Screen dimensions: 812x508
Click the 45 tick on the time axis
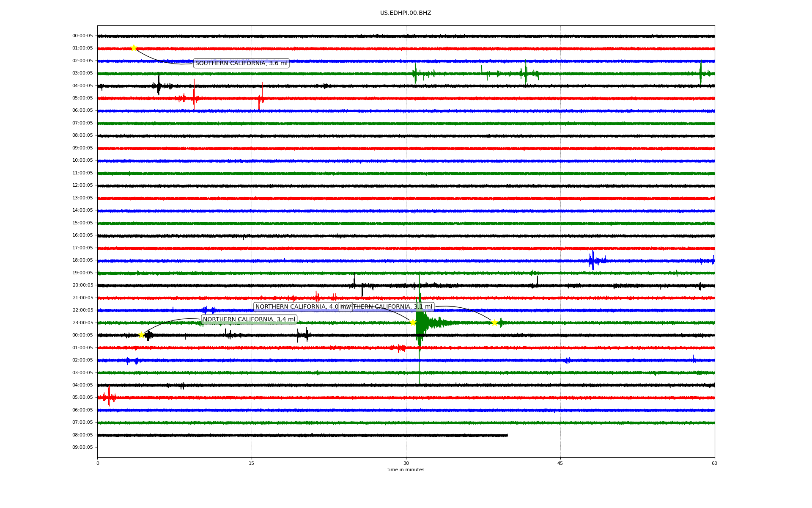[560, 463]
